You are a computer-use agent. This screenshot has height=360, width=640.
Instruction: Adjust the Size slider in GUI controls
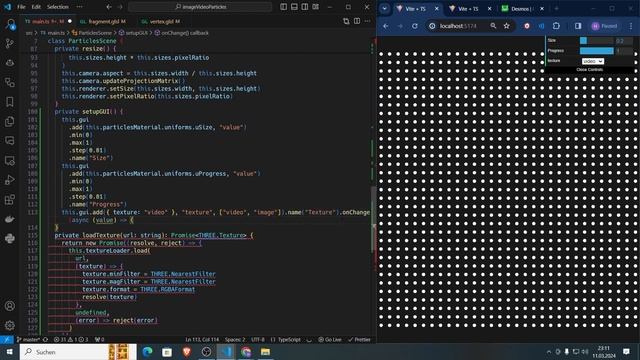[x=597, y=40]
